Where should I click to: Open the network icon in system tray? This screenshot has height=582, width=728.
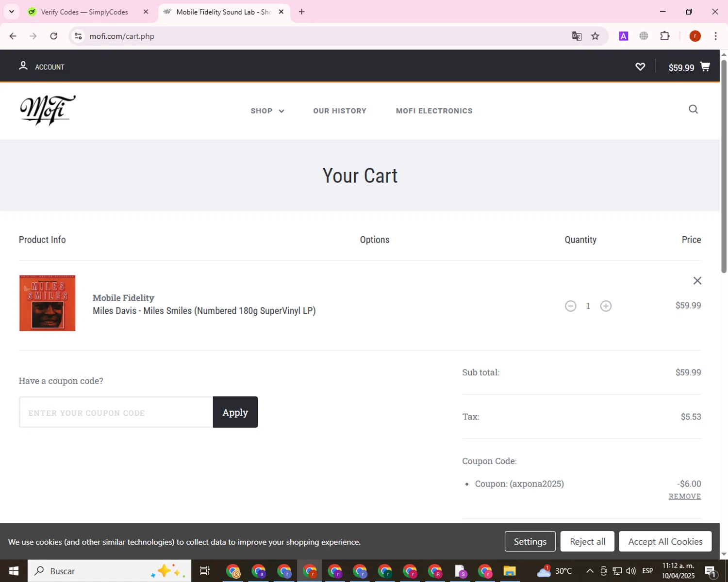coord(617,571)
